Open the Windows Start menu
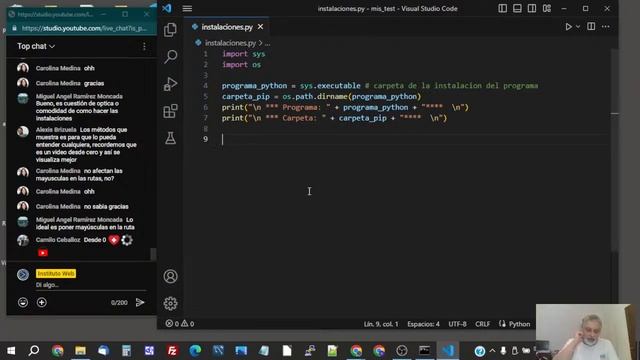This screenshot has width=640, height=360. click(x=11, y=351)
